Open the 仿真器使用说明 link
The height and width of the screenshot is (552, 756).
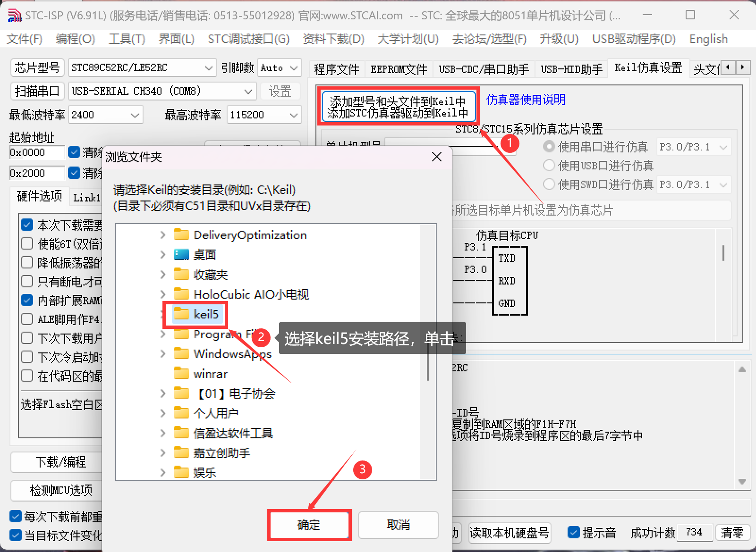[526, 100]
